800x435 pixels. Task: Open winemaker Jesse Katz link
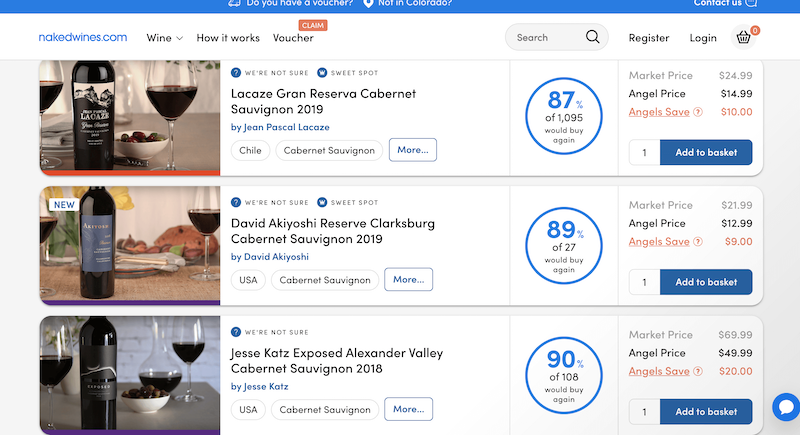(x=259, y=386)
